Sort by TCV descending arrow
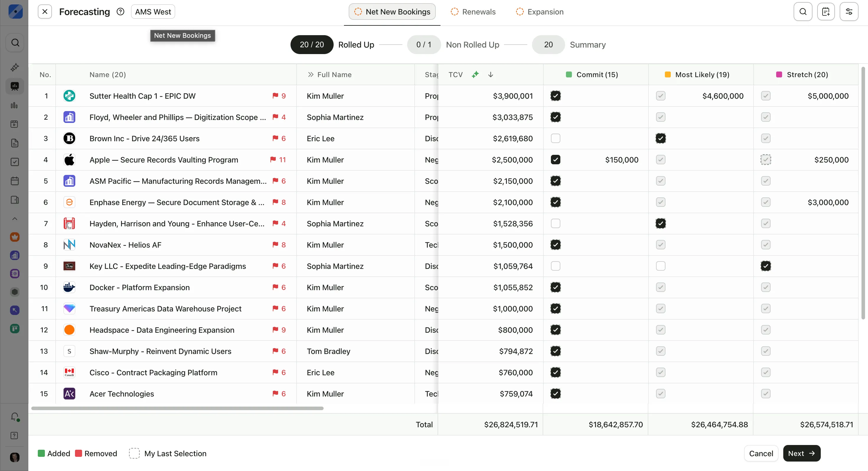The width and height of the screenshot is (868, 471). [491, 74]
